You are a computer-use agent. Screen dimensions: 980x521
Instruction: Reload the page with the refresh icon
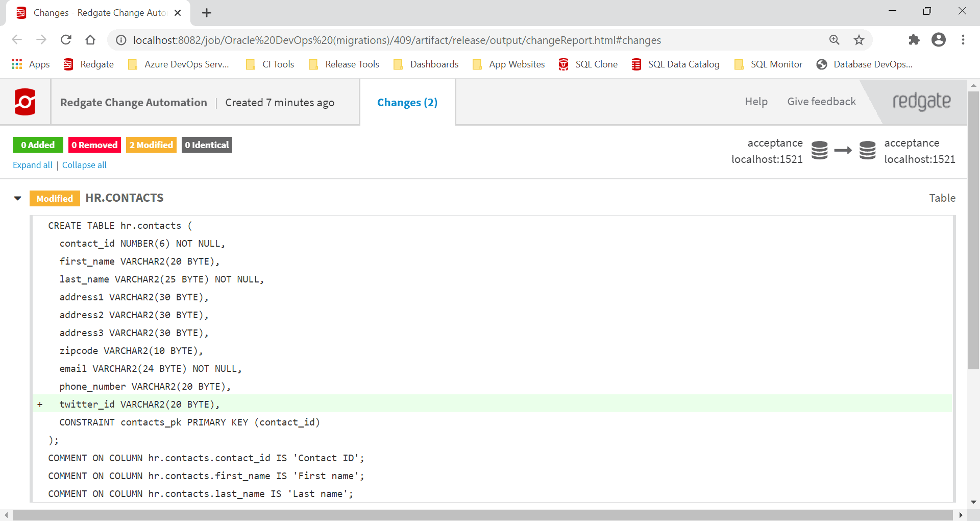click(66, 40)
